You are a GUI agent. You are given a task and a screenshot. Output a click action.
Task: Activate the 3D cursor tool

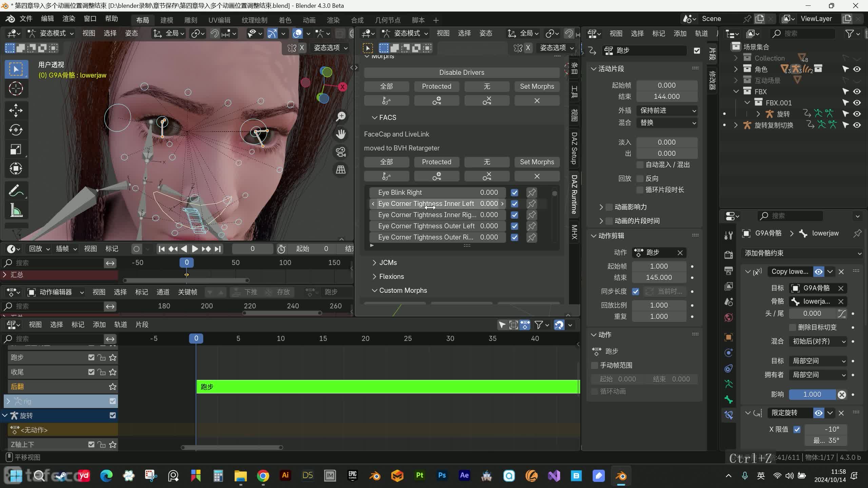16,89
